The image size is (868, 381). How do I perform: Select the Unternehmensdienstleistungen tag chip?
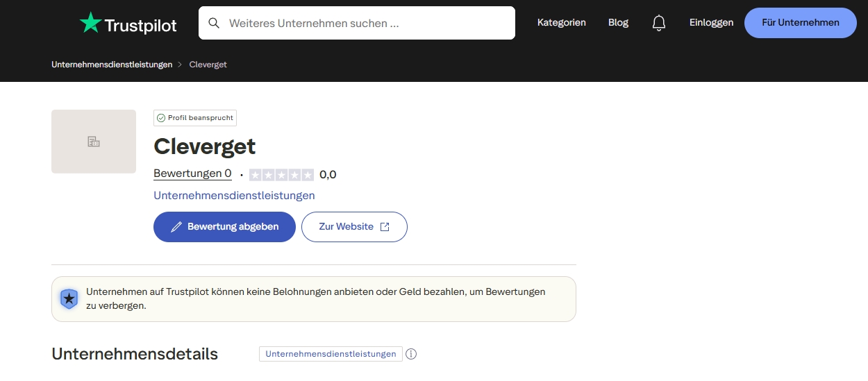click(331, 354)
